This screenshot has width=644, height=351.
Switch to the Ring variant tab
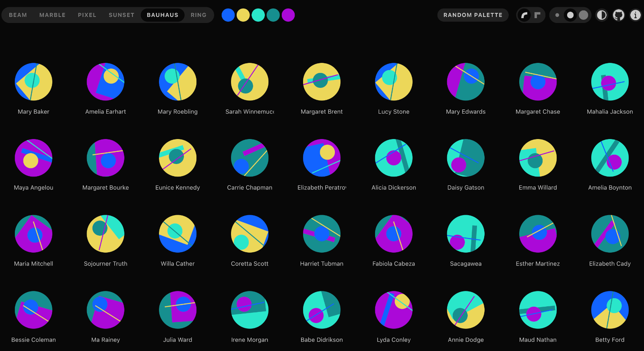click(x=198, y=15)
